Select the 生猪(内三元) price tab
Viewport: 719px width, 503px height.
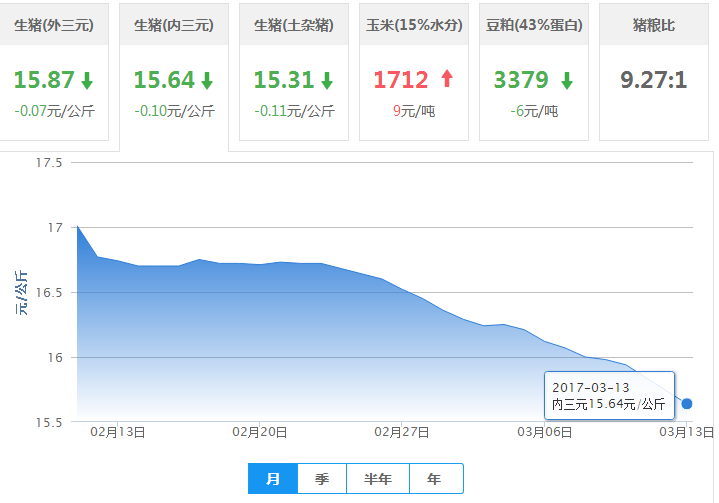tap(174, 25)
